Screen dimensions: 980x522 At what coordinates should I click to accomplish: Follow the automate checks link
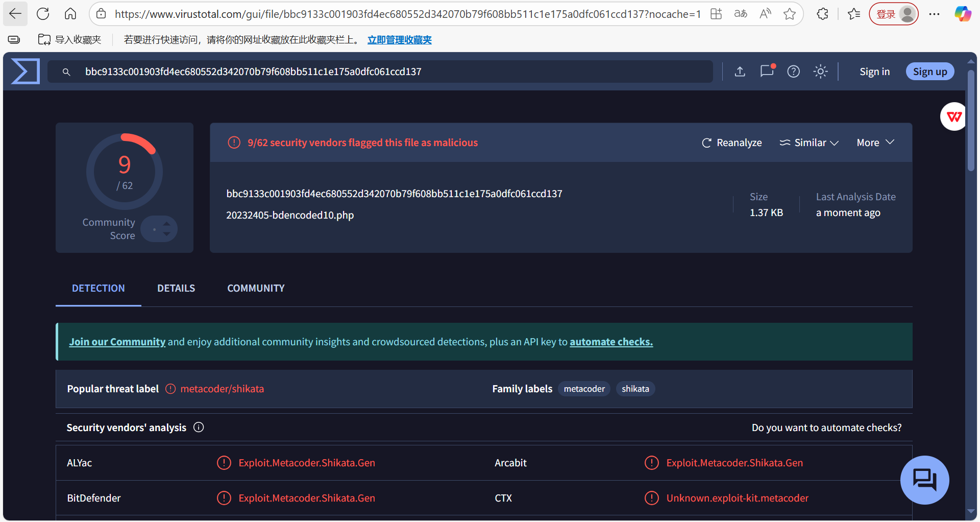611,342
